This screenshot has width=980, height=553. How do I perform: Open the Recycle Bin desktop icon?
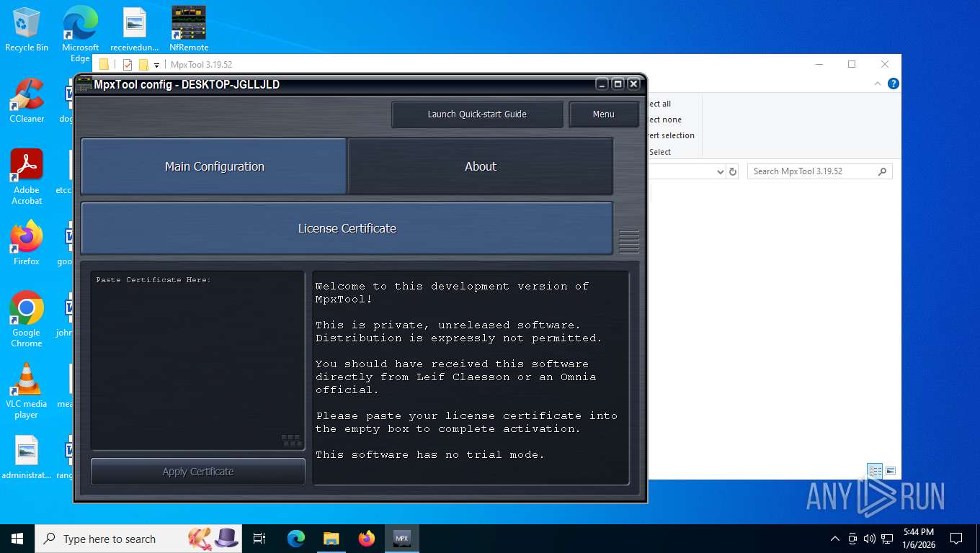pos(27,30)
